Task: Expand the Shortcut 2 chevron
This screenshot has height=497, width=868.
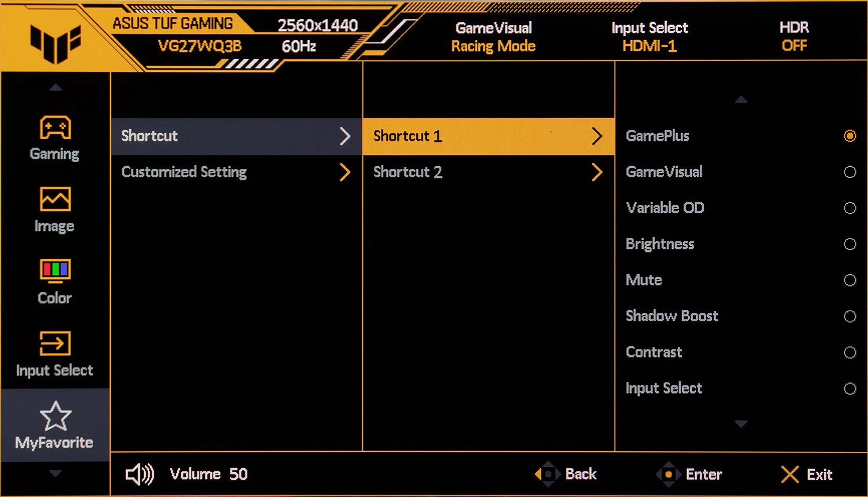Action: [x=597, y=172]
